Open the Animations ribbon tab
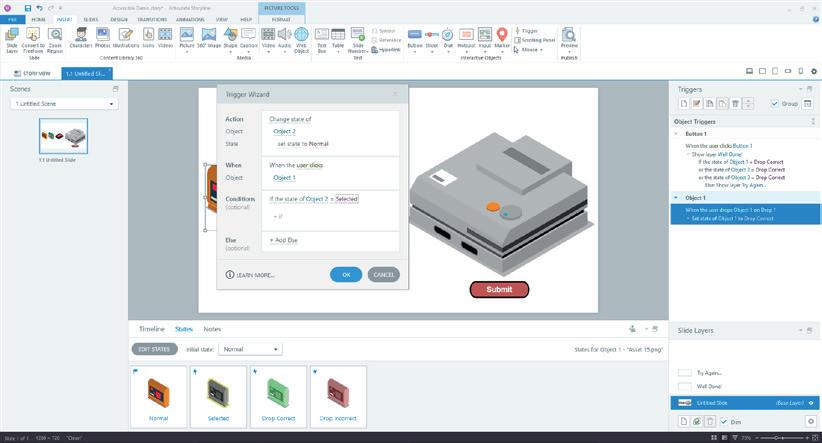This screenshot has width=822, height=443. [x=190, y=19]
